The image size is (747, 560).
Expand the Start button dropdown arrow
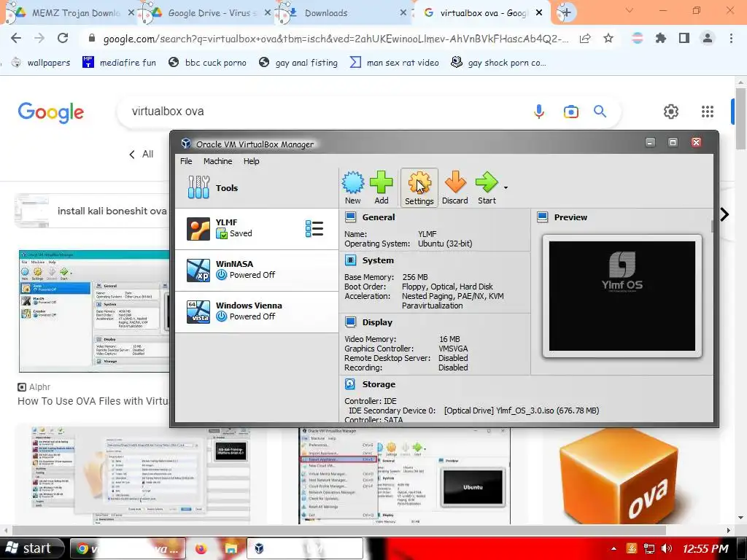tap(506, 187)
